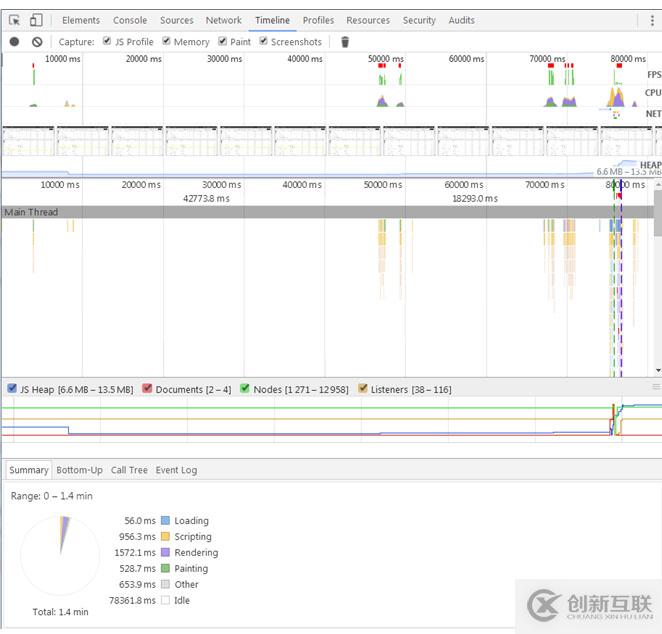Toggle device mode icon
This screenshot has height=634, width=662.
point(36,20)
